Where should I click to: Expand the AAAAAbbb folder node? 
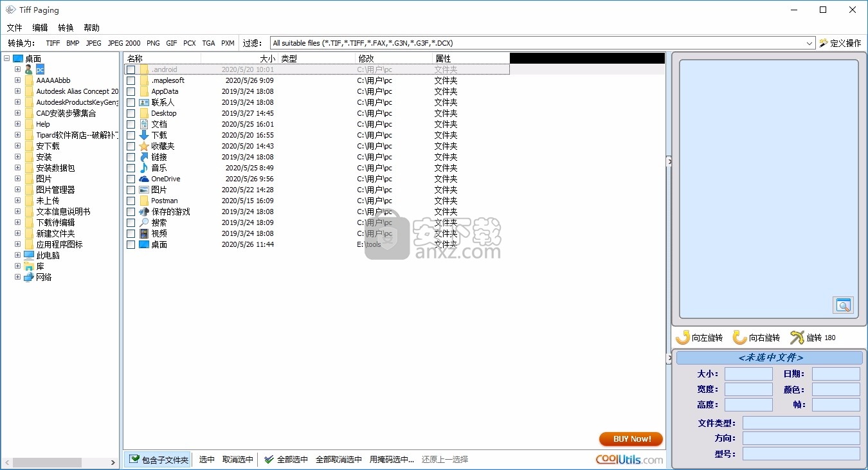tap(17, 80)
